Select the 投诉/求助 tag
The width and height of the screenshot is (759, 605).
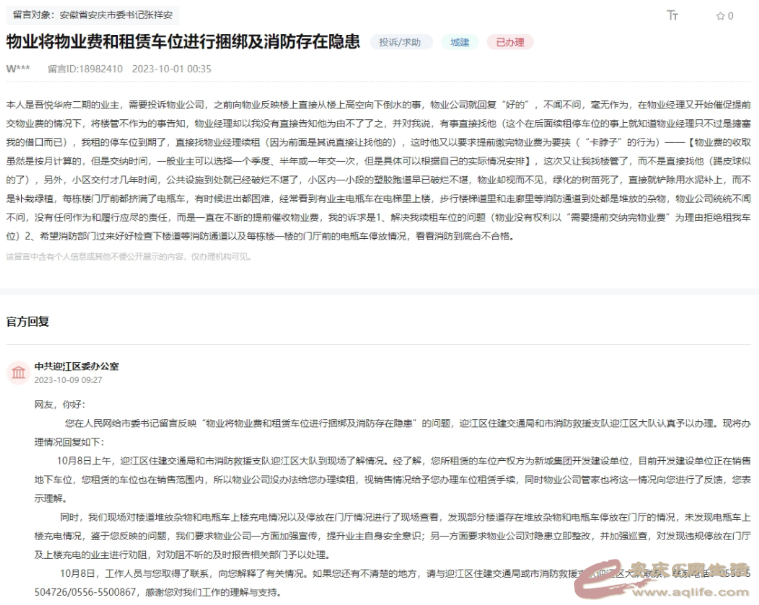[401, 43]
